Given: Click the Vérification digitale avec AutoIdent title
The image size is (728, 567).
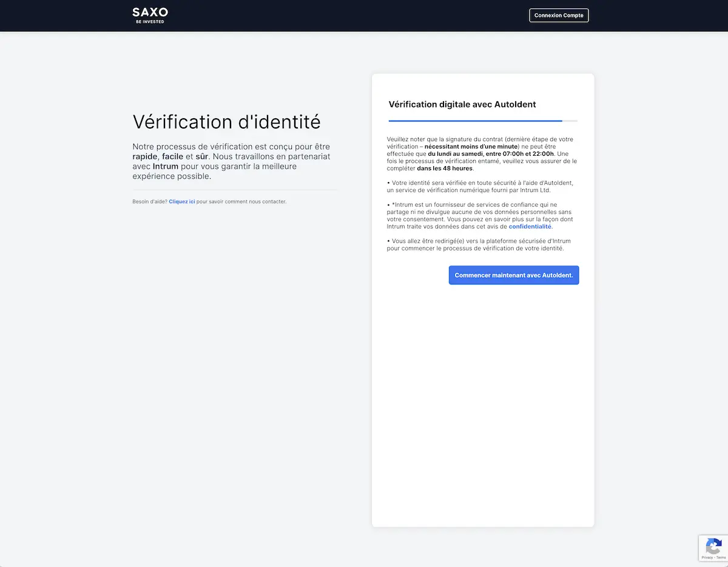Looking at the screenshot, I should (462, 104).
